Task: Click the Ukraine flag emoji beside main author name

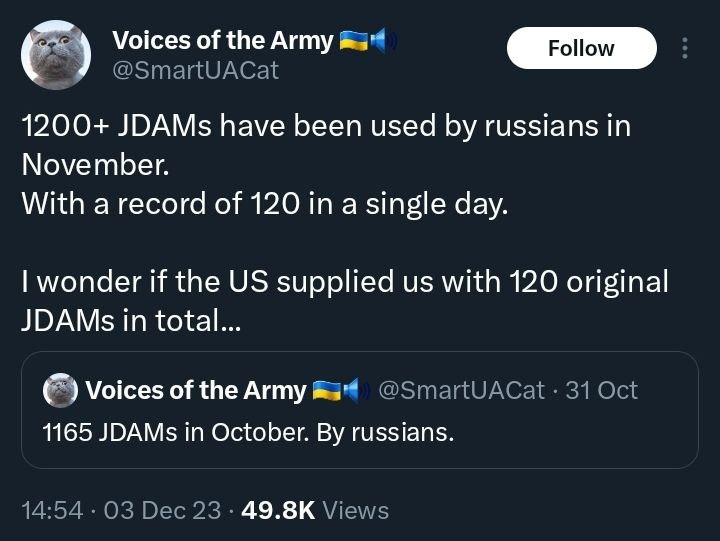Action: [x=354, y=41]
